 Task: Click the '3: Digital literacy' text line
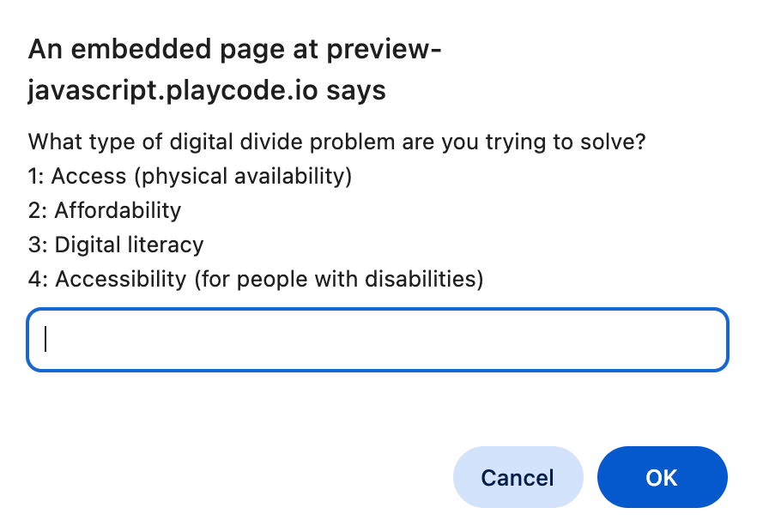click(x=116, y=245)
